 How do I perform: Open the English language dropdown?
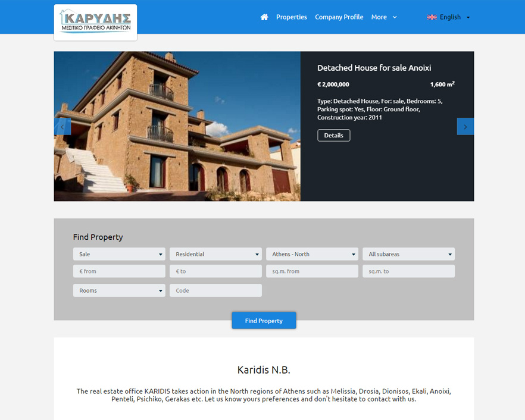point(449,17)
